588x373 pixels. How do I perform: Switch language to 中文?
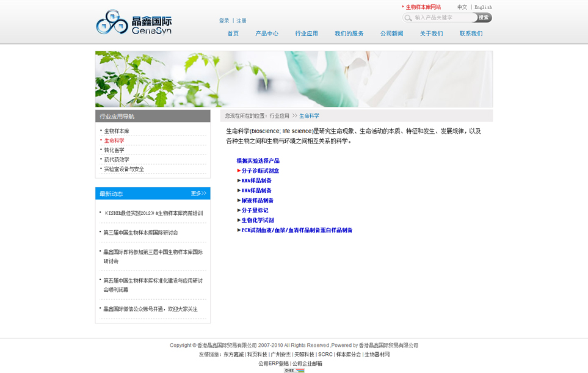[x=462, y=7]
